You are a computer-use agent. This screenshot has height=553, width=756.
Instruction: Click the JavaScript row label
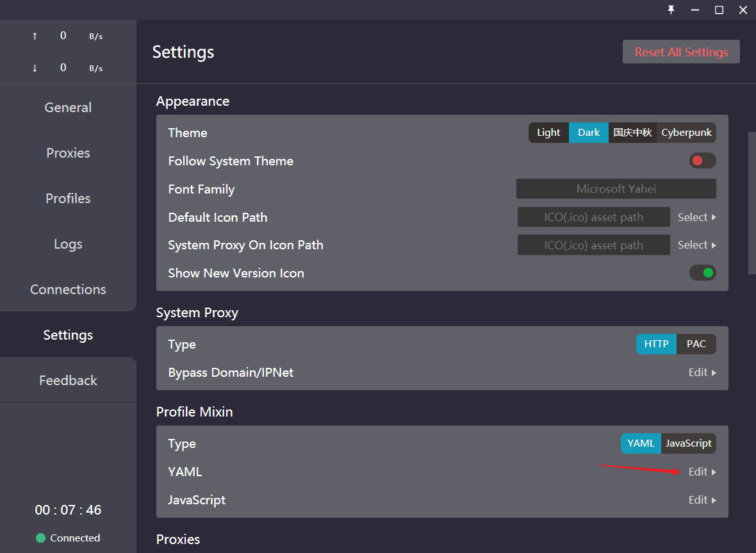pos(197,500)
